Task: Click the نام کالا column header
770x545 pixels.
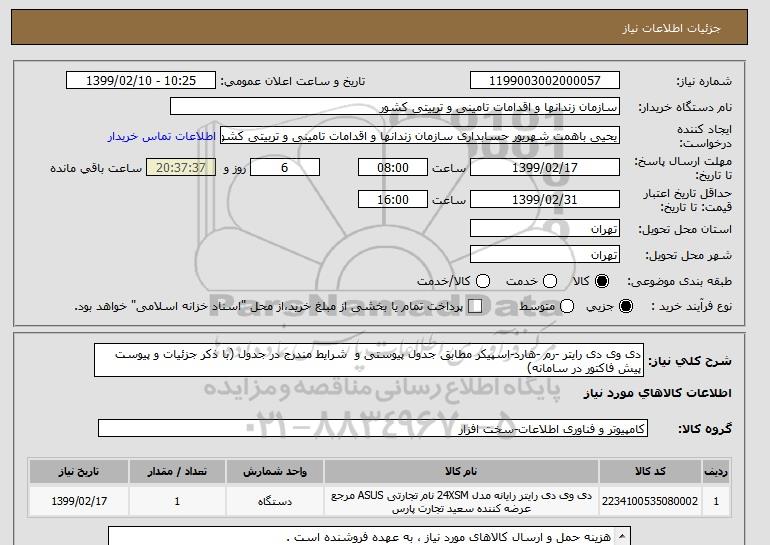Action: point(461,471)
